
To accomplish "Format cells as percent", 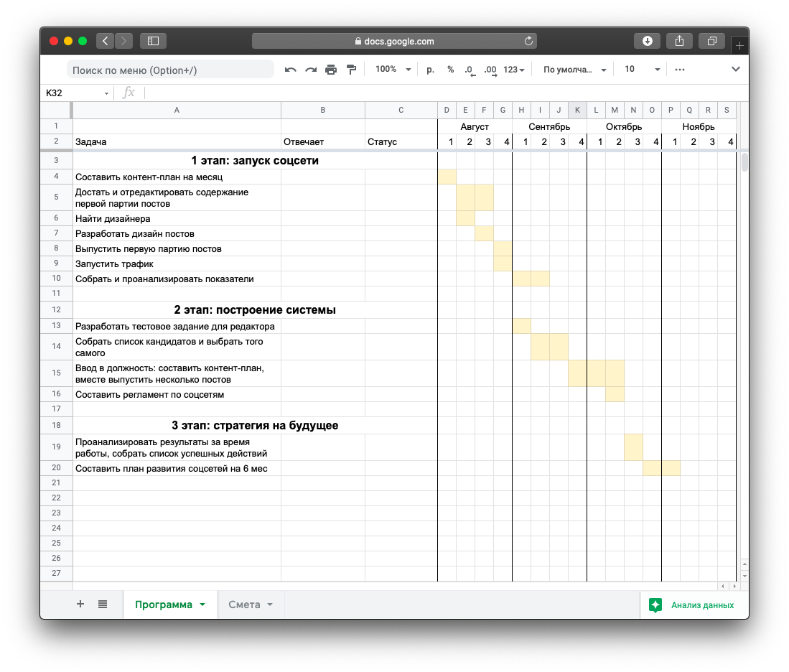I will 450,70.
